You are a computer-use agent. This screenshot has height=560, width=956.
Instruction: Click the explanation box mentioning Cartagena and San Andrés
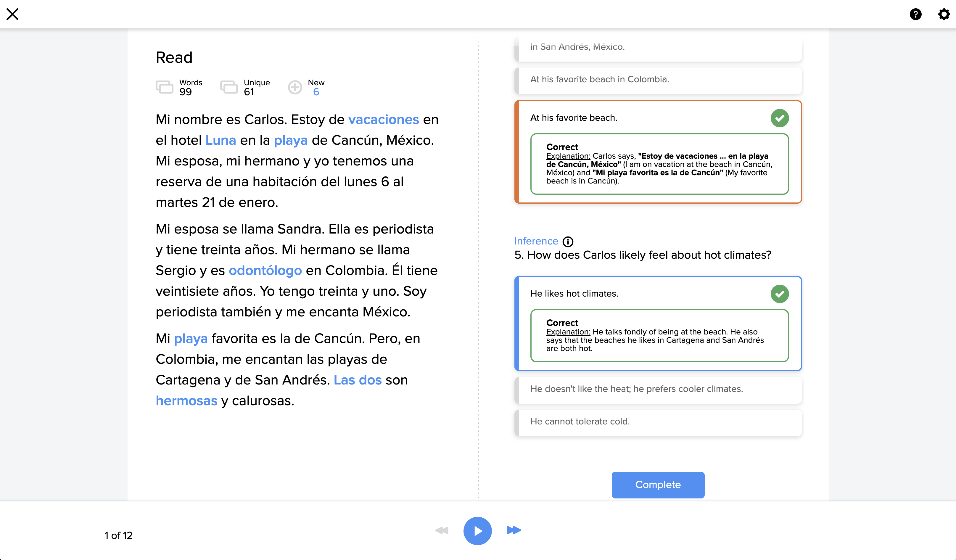point(659,336)
